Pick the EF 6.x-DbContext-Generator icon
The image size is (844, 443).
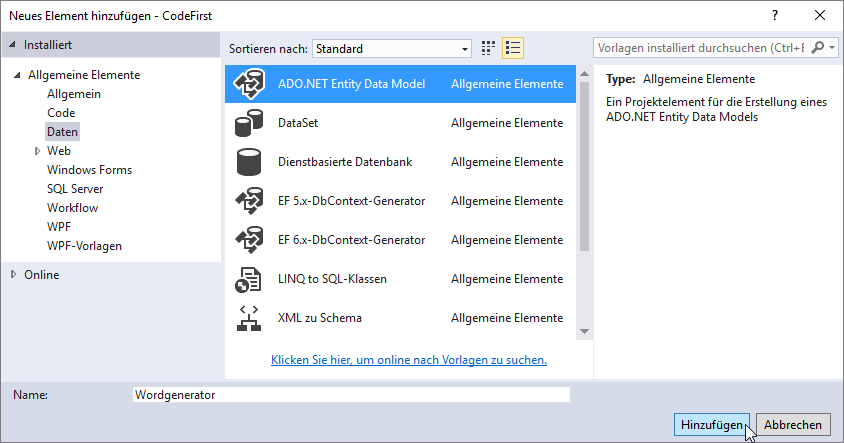[248, 240]
